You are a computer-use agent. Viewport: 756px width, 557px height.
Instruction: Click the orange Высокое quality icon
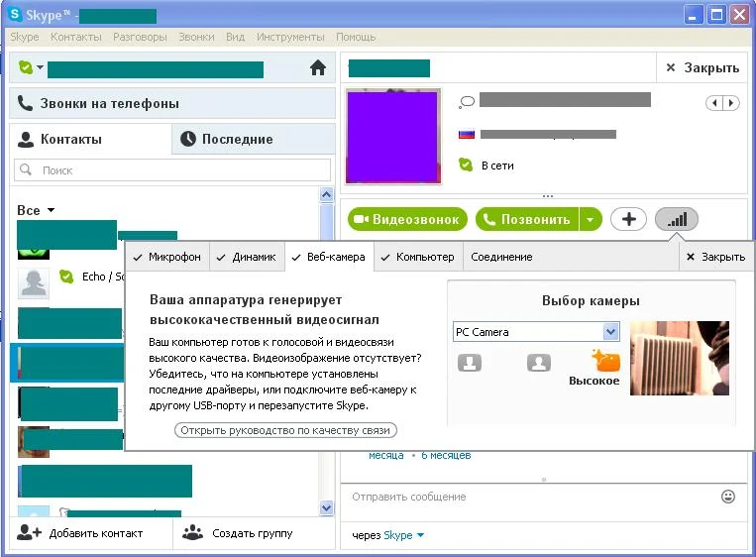[x=606, y=361]
